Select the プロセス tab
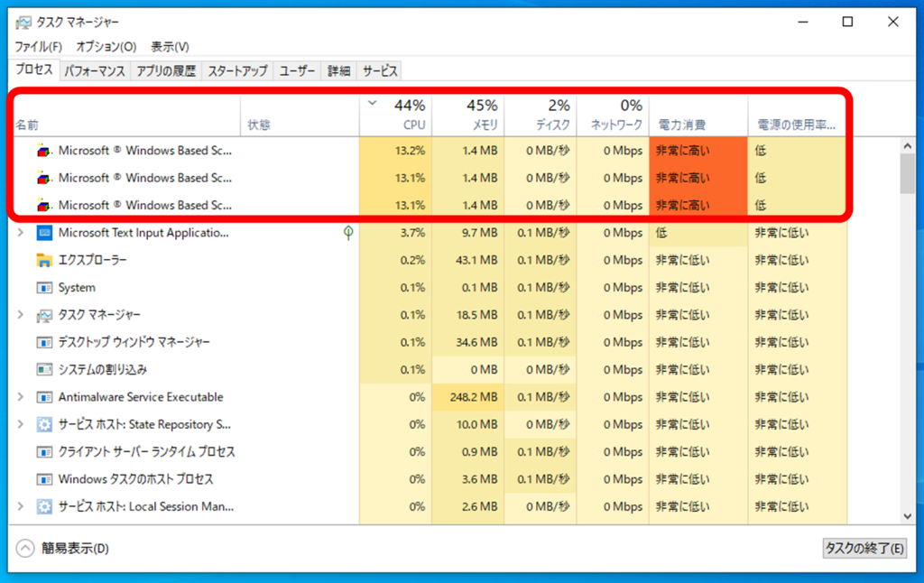Screen dimensions: 924x583 click(x=34, y=69)
